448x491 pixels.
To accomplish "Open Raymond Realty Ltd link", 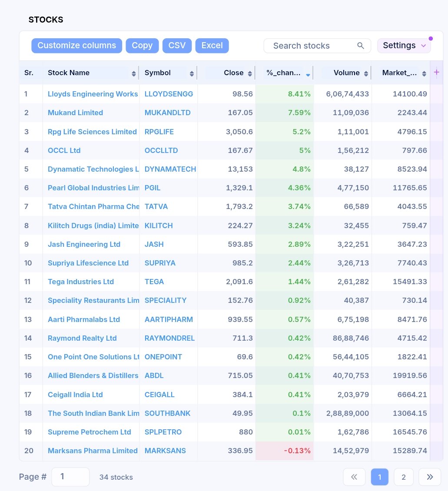I will (x=82, y=338).
